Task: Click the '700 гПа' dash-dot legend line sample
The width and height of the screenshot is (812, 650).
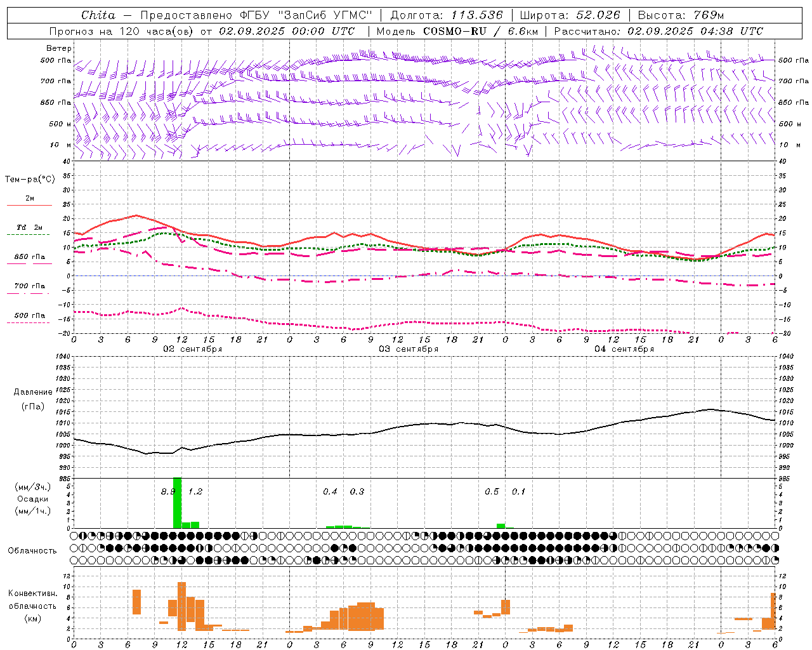Action: [x=28, y=293]
